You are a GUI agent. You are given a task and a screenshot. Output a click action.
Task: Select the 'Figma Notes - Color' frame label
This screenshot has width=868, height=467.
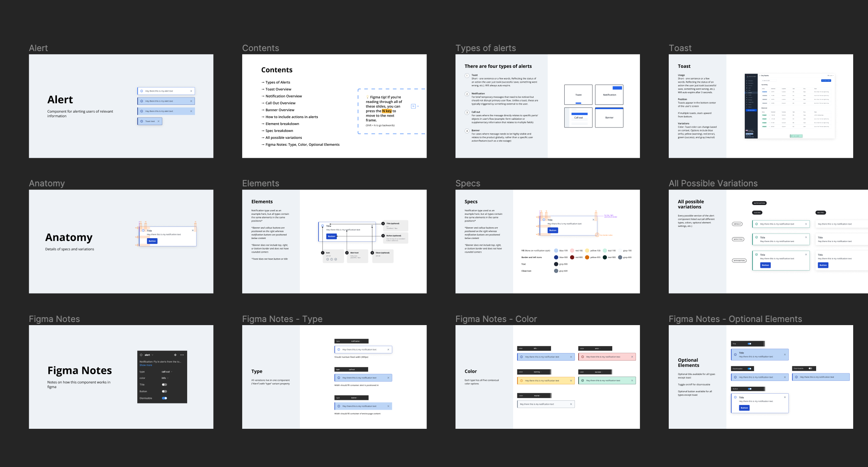(x=496, y=319)
